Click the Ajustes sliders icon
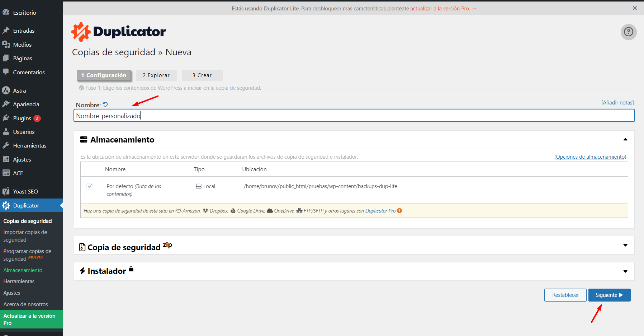The image size is (644, 336). (6, 159)
